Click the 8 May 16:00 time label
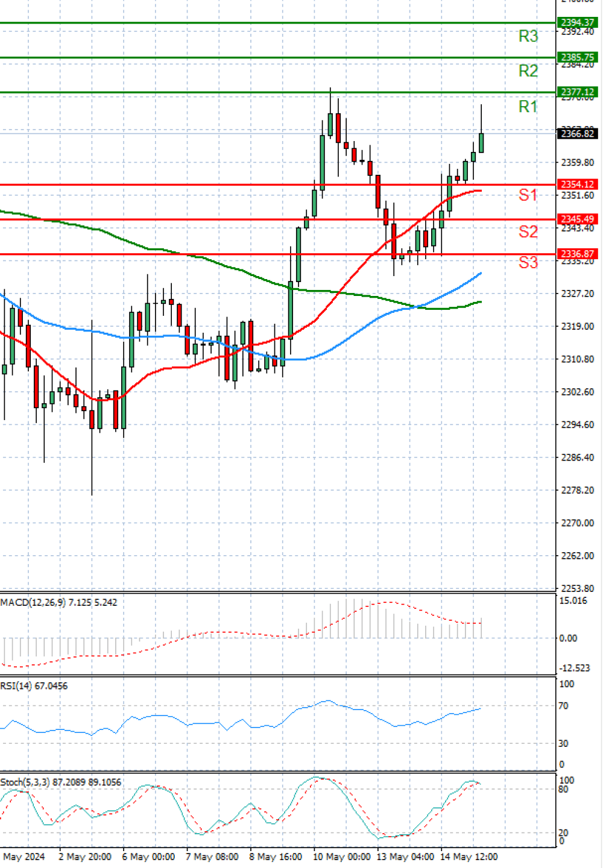603x868 pixels. [x=276, y=857]
